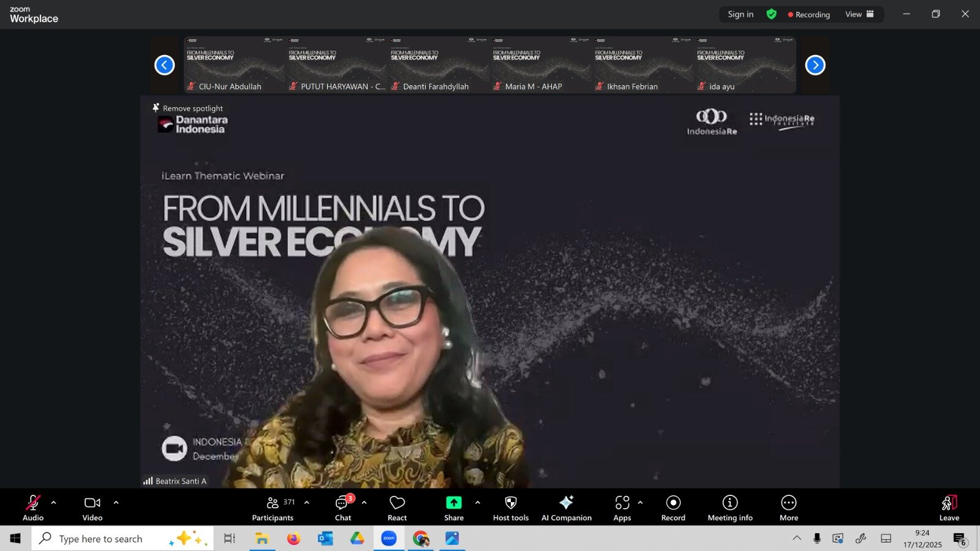The width and height of the screenshot is (980, 551).
Task: Open Host tools shield icon
Action: tap(510, 503)
